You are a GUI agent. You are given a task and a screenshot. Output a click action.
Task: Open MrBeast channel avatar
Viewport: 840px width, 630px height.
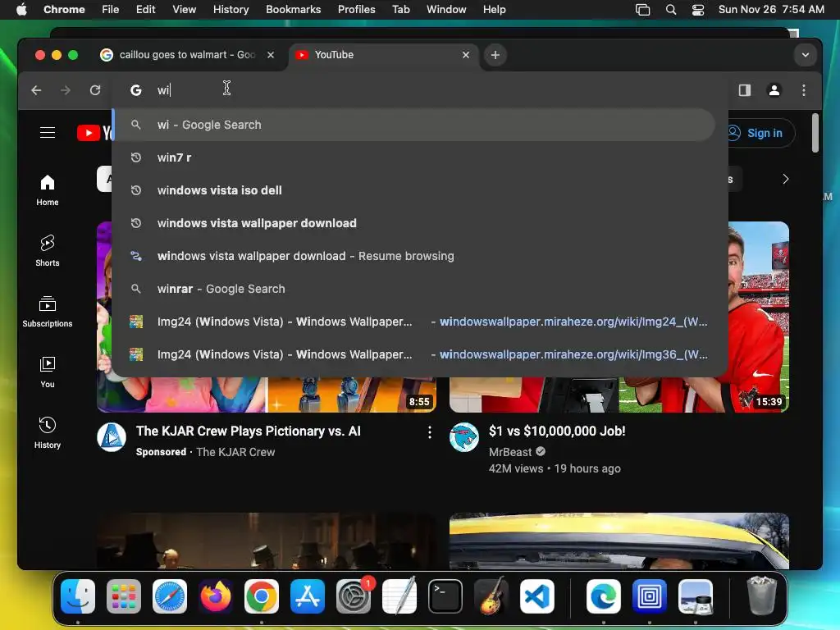tap(464, 437)
